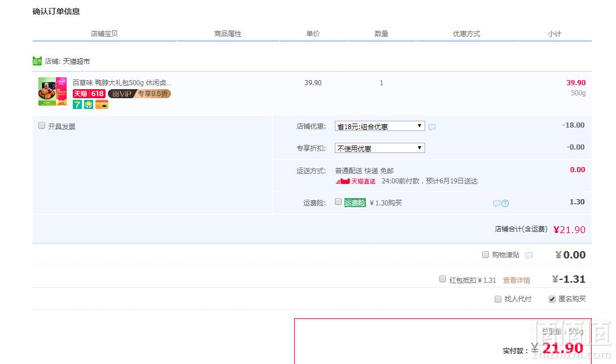Click the green Tmall supermarket store icon
The height and width of the screenshot is (364, 616).
pos(37,61)
